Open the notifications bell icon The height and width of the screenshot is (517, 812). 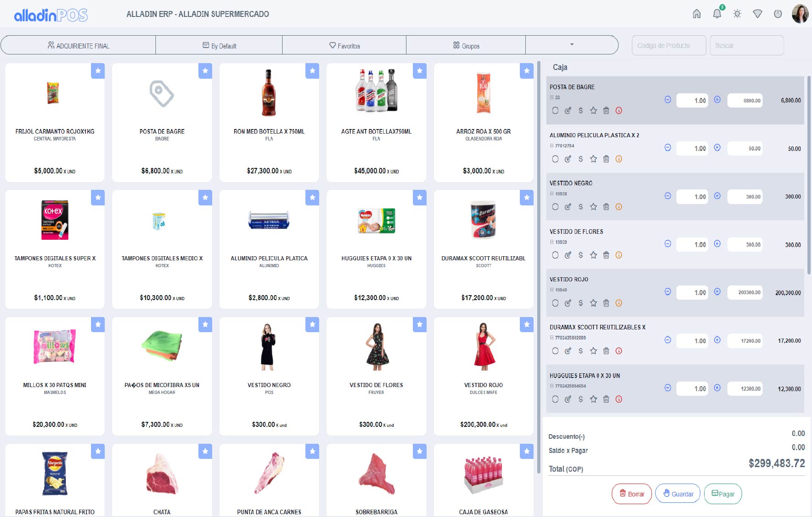[717, 14]
